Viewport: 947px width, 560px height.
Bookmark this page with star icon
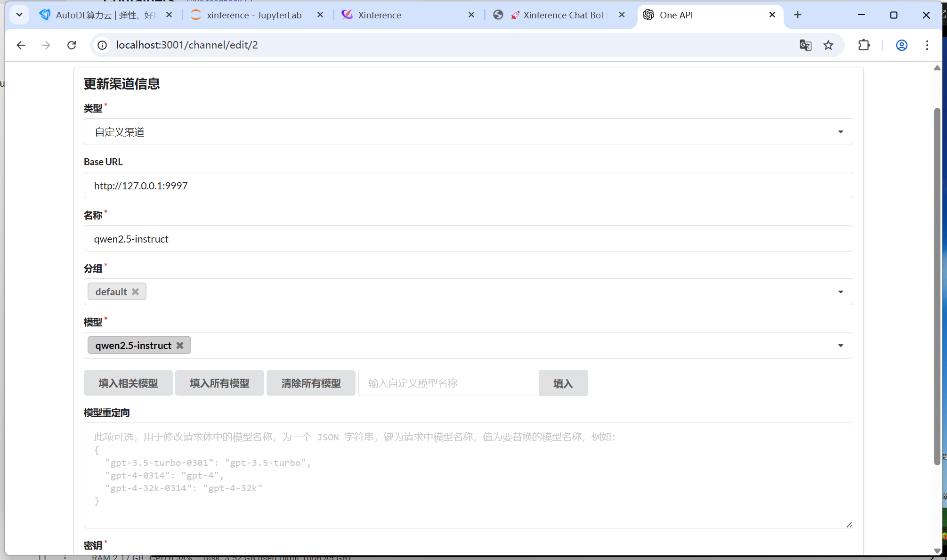(828, 45)
